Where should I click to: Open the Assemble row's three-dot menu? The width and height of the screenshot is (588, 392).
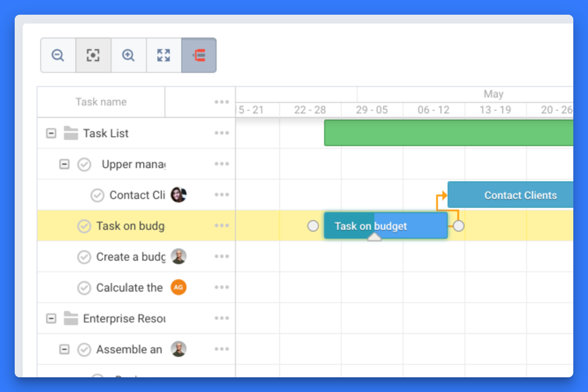[x=221, y=349]
